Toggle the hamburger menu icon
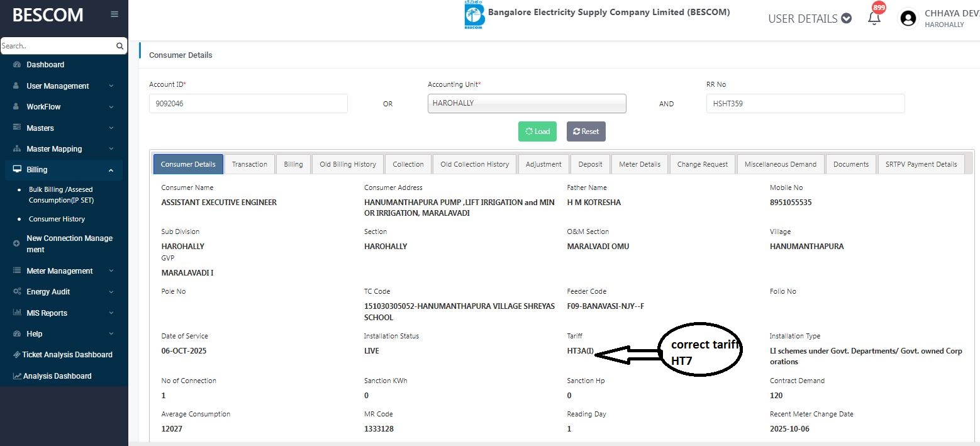This screenshot has height=446, width=980. [114, 14]
